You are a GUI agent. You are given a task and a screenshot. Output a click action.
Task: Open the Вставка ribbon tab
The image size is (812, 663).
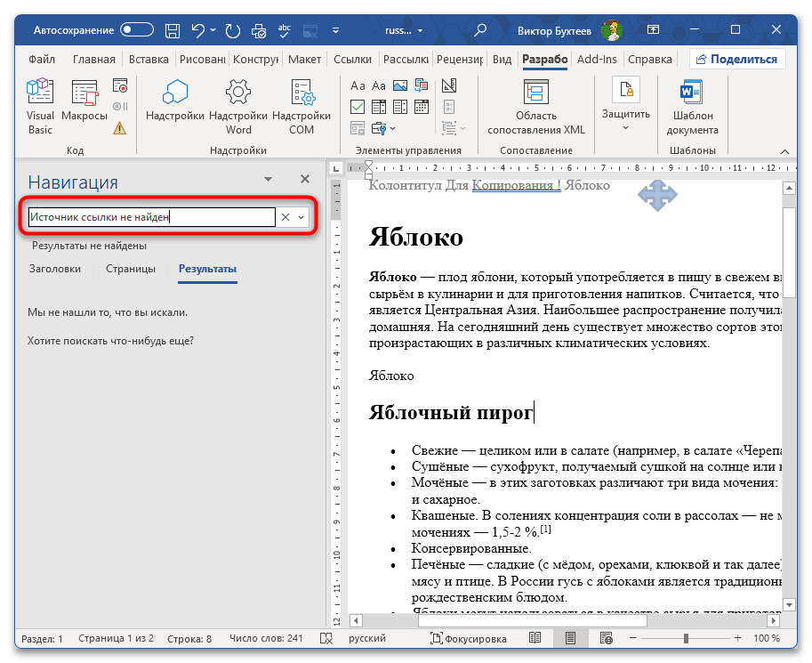coord(149,59)
